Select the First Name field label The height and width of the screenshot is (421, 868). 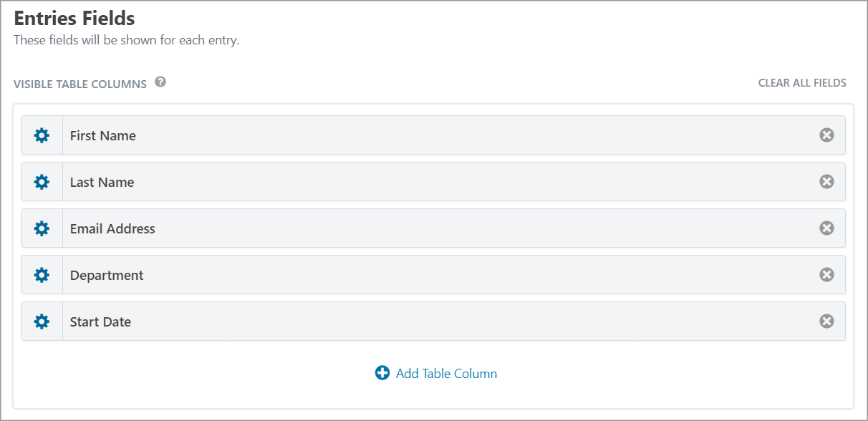tap(103, 136)
